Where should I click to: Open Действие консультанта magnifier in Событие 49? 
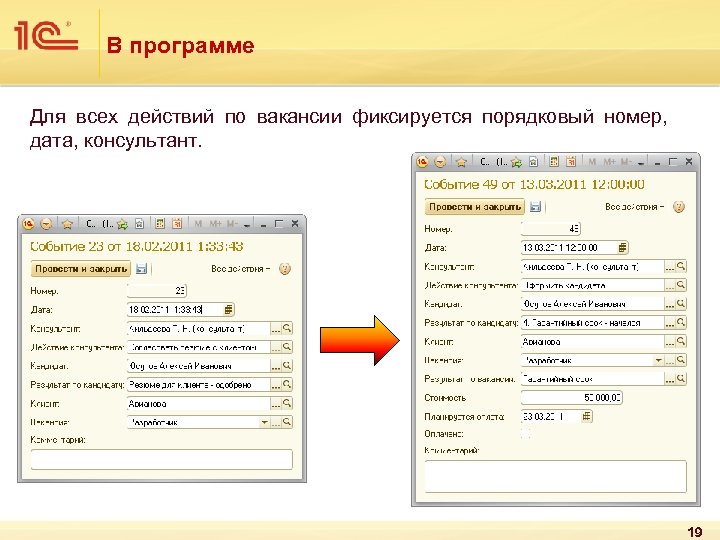[681, 285]
